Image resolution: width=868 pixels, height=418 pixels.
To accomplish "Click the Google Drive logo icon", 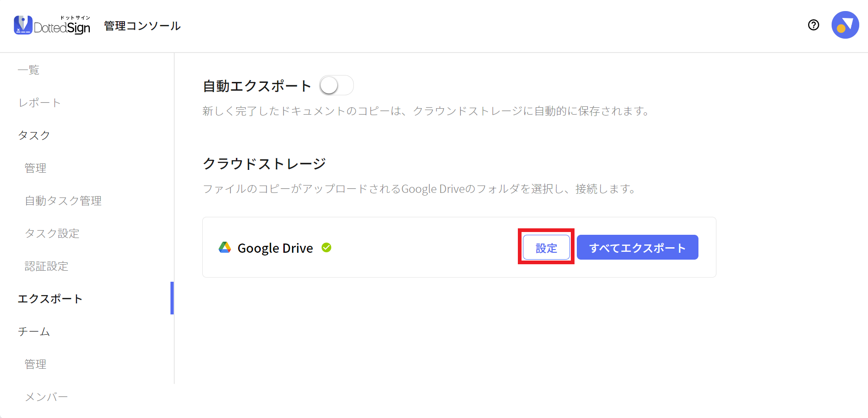I will (225, 248).
